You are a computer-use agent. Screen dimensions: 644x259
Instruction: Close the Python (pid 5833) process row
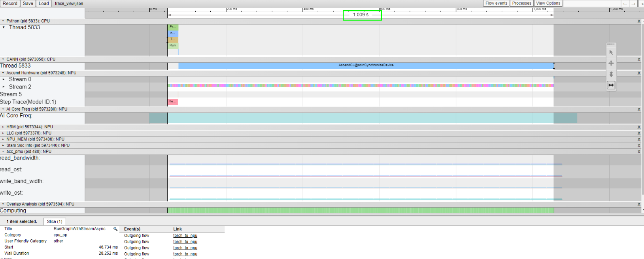pos(639,21)
